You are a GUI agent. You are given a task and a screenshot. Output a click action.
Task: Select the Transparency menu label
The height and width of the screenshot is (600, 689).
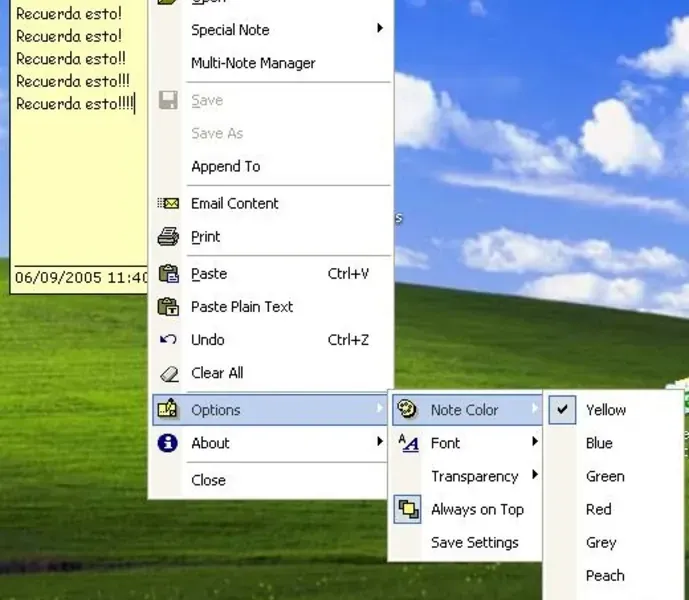pyautogui.click(x=475, y=476)
